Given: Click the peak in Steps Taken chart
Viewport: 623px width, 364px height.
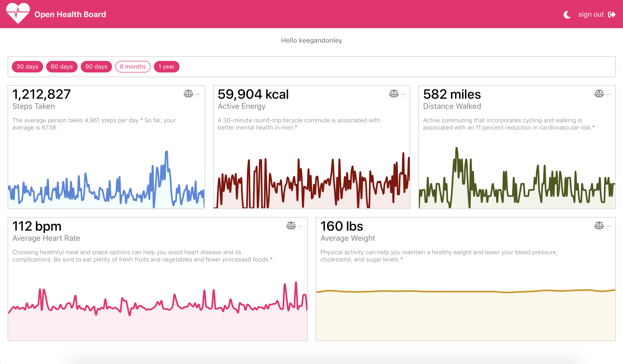Looking at the screenshot, I should coord(166,152).
